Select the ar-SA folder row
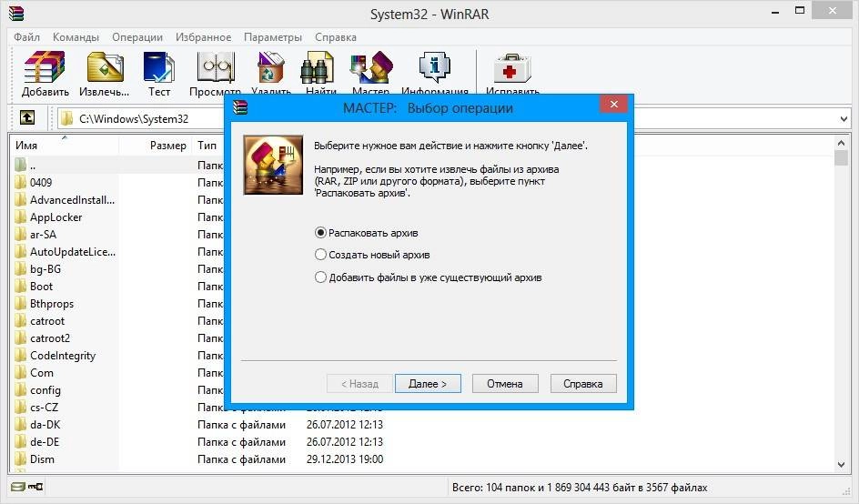859x504 pixels. click(117, 235)
